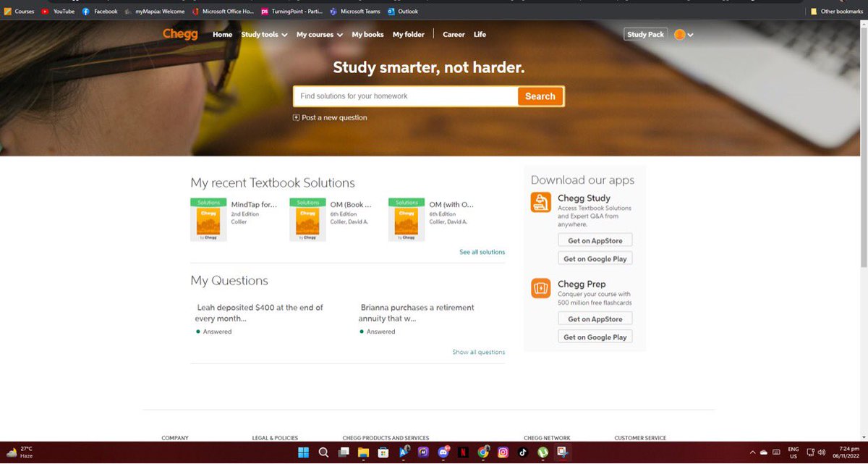Click the CHEGG NETWORK footer heading

(x=547, y=438)
